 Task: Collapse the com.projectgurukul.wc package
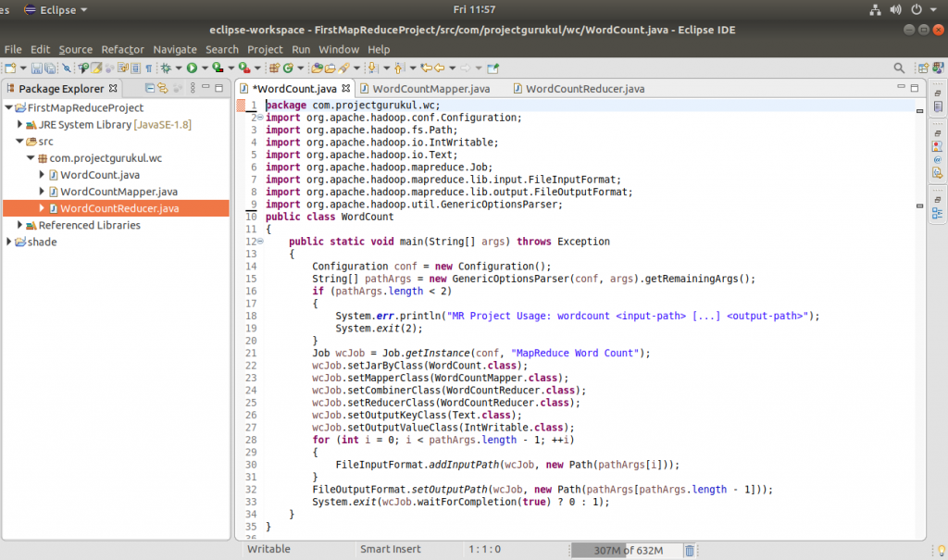point(31,158)
